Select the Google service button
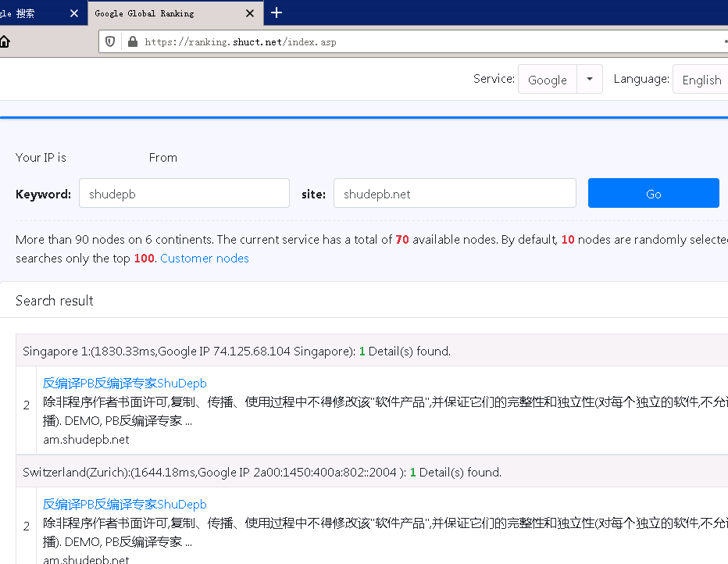Viewport: 728px width, 564px height. click(548, 80)
